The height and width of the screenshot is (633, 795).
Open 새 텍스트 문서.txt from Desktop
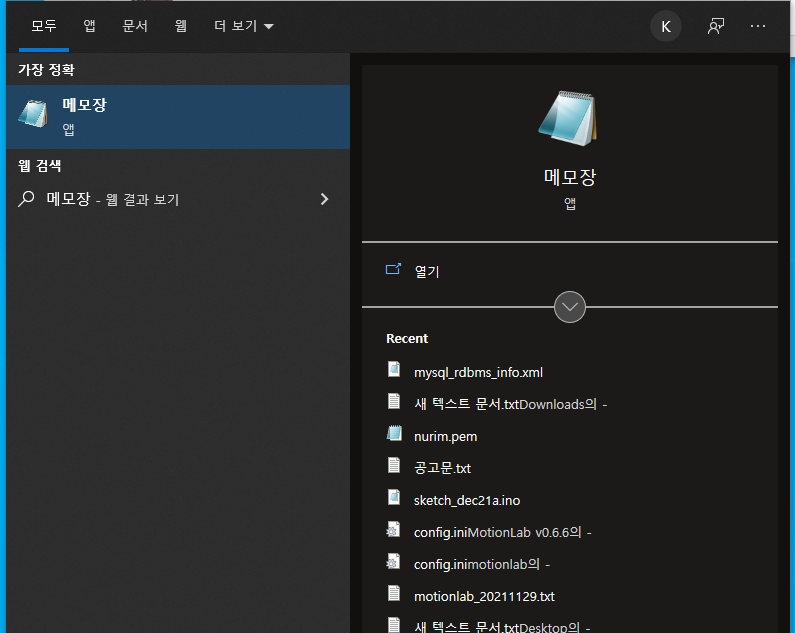click(502, 627)
